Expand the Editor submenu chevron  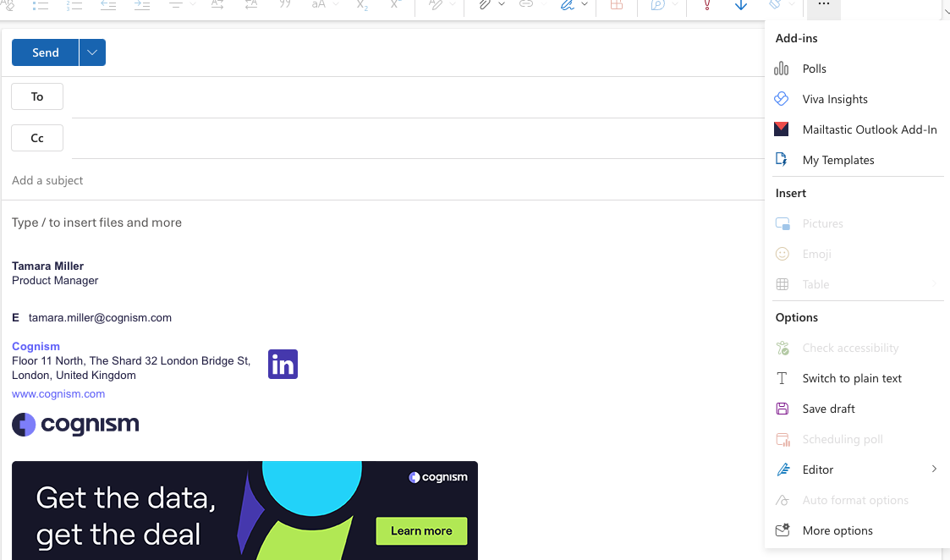pyautogui.click(x=934, y=469)
